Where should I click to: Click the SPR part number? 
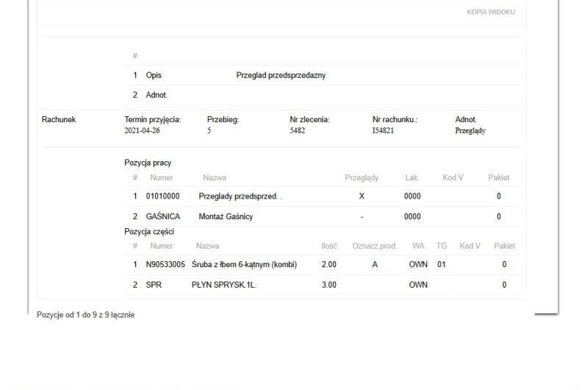pos(154,285)
